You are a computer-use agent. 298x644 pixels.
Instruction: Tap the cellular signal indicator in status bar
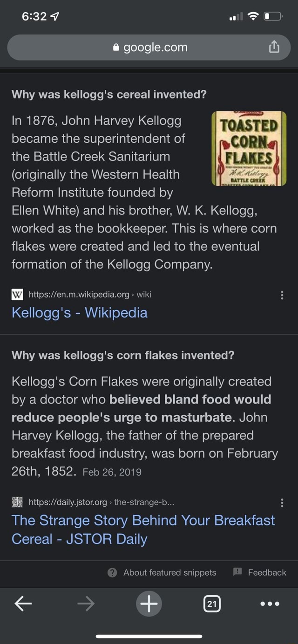pos(237,16)
